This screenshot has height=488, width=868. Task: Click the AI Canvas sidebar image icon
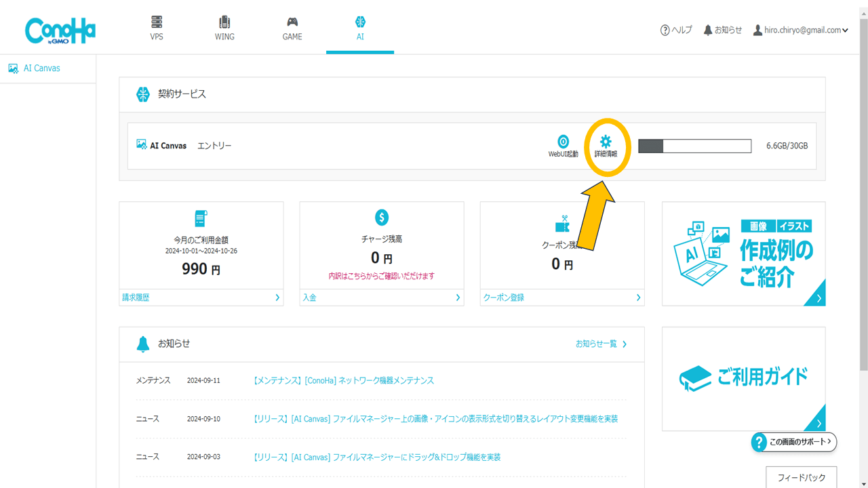point(13,68)
